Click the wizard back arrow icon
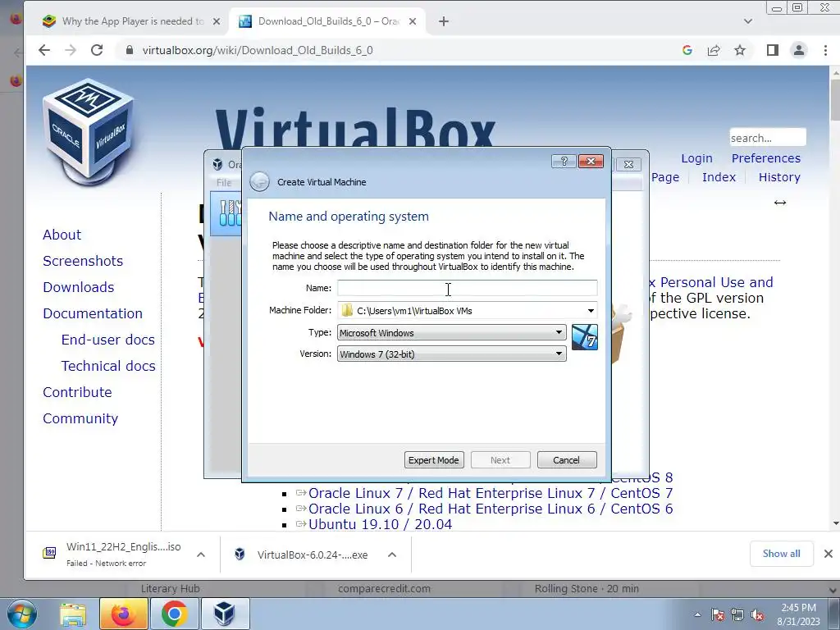Image resolution: width=840 pixels, height=630 pixels. (x=260, y=181)
